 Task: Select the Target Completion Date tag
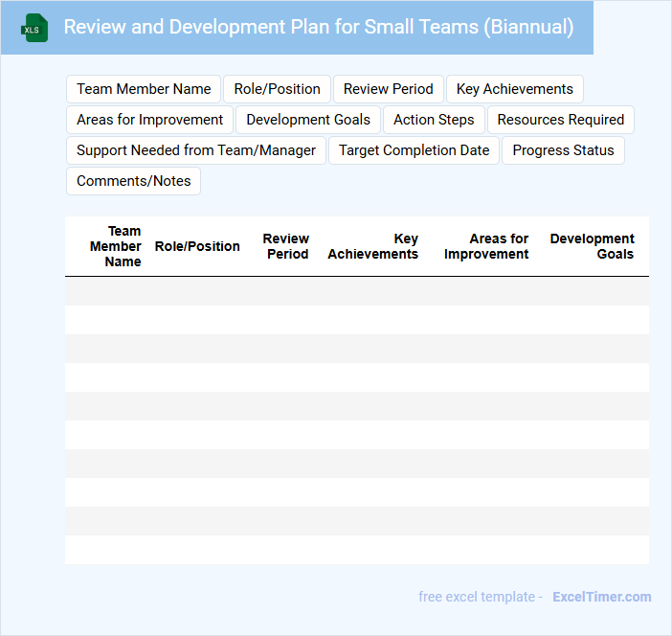tap(414, 150)
